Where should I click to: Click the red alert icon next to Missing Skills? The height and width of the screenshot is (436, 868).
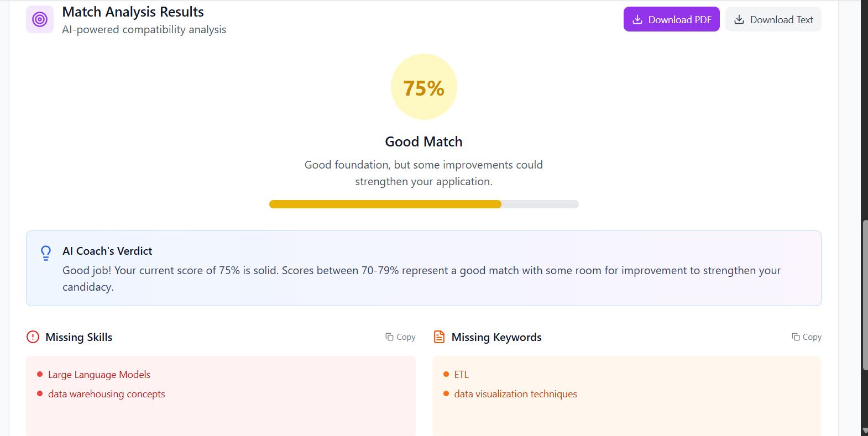pos(33,337)
